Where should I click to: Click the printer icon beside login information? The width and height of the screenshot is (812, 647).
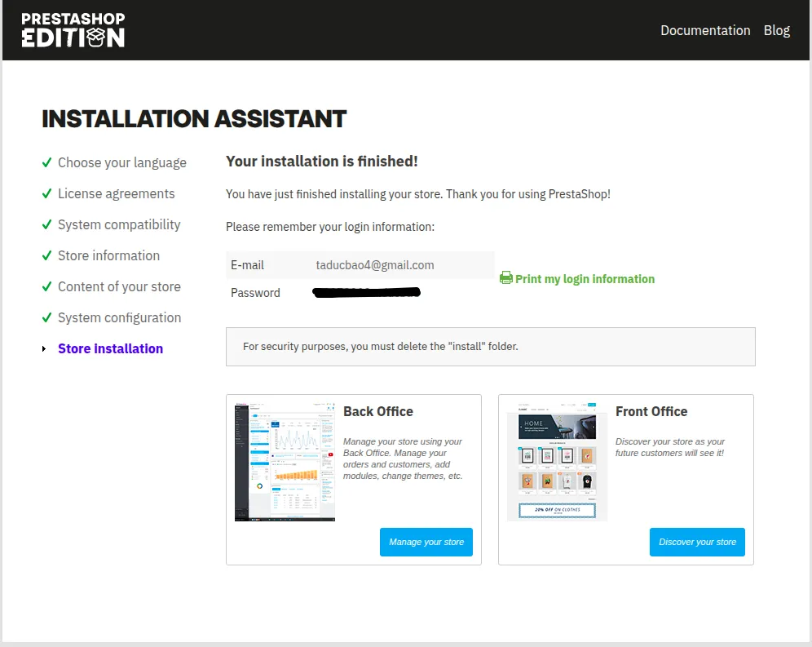505,278
